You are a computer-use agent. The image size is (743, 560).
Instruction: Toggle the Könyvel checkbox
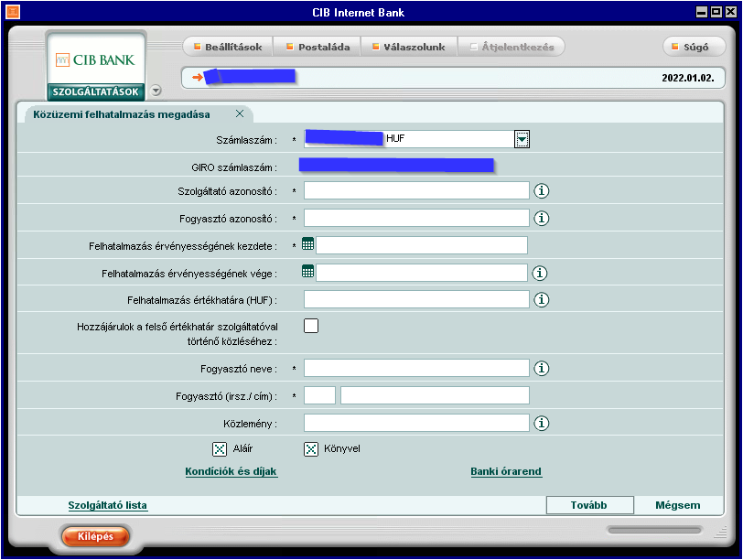click(x=311, y=448)
